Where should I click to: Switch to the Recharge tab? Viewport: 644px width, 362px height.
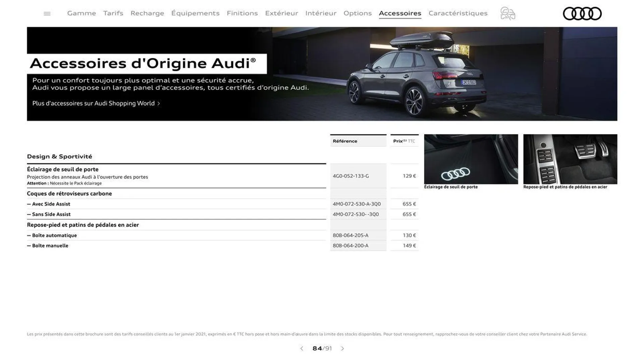[147, 13]
